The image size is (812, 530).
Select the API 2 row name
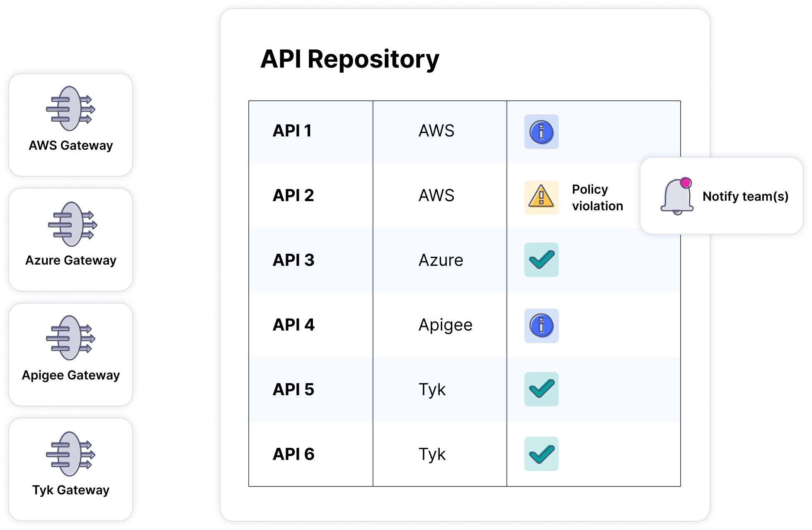pos(293,195)
